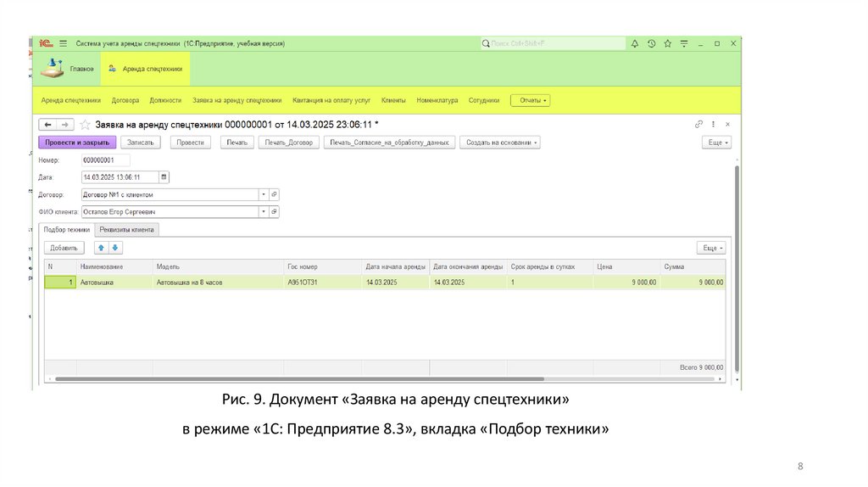Go back with the left arrow
This screenshot has width=868, height=487.
click(x=47, y=125)
